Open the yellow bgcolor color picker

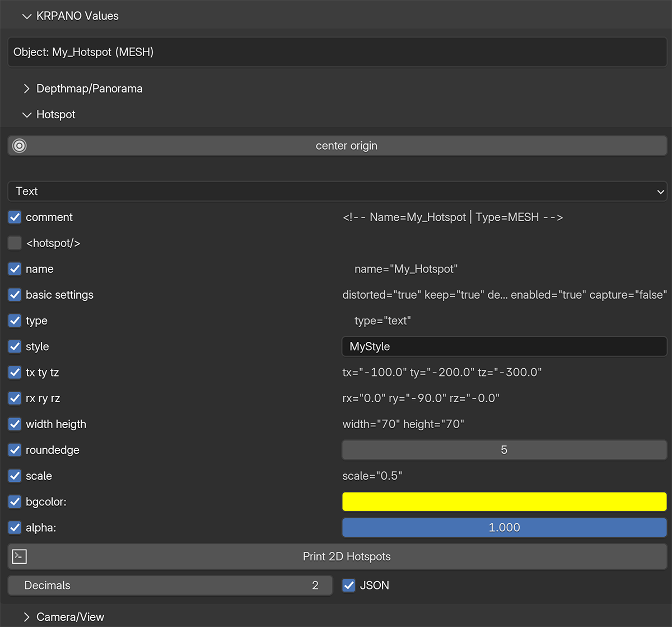point(504,502)
